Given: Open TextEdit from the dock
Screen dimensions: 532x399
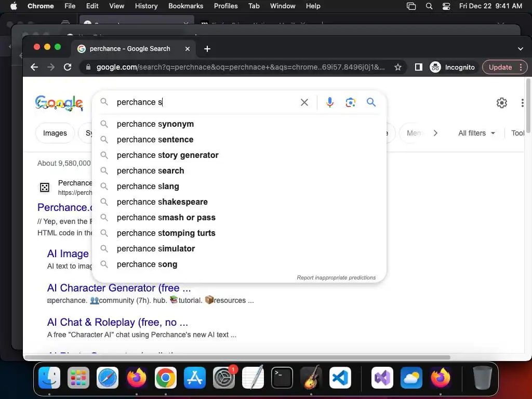Looking at the screenshot, I should tap(253, 378).
